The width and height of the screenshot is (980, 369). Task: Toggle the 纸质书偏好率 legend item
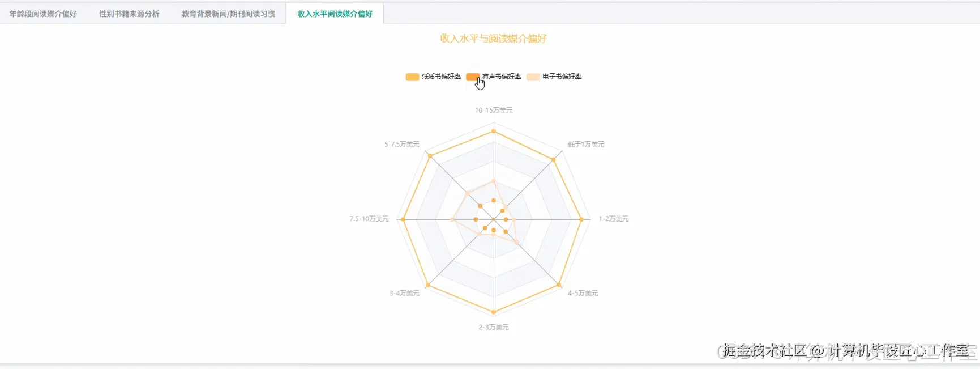pyautogui.click(x=439, y=77)
